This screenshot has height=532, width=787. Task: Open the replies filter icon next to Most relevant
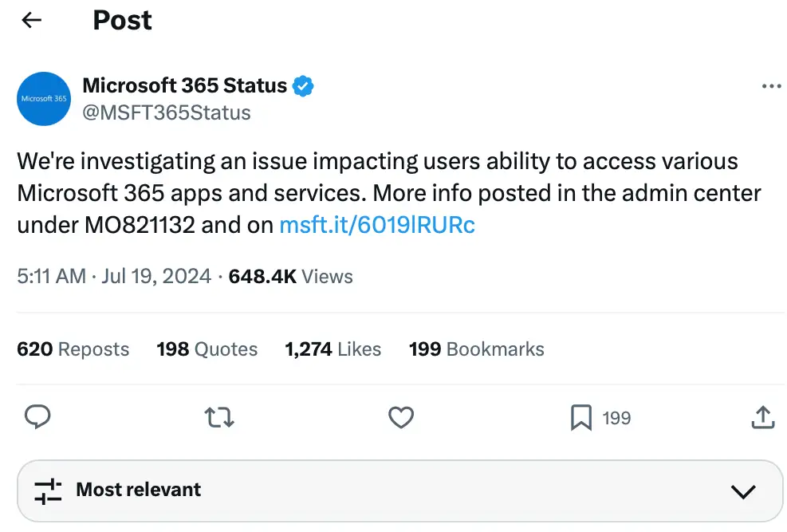point(49,491)
